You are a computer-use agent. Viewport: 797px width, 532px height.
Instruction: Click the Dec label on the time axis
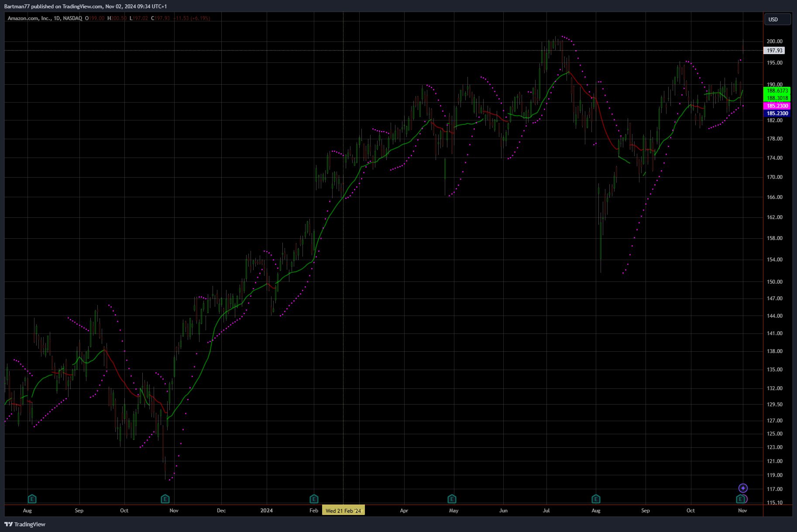(x=221, y=511)
